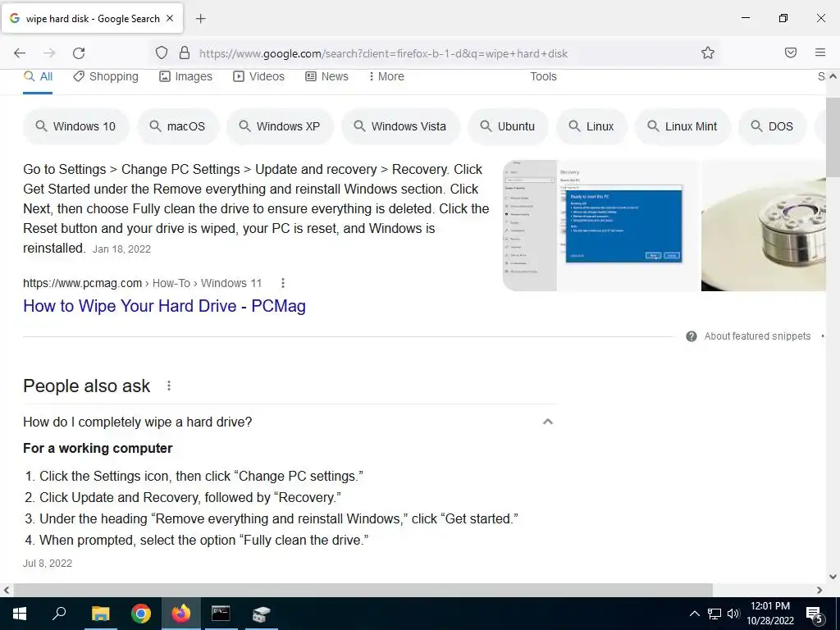
Task: Open three-dot menu beside pcmag.com URL
Action: [283, 283]
